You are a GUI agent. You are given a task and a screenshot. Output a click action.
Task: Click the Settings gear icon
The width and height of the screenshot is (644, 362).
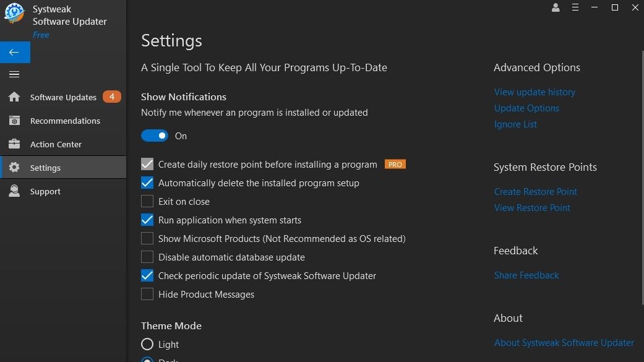click(14, 167)
